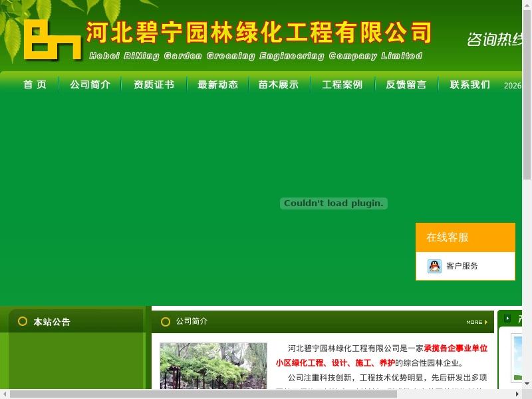Open 资质证书 navigation menu item
Viewport: 532px width, 399px height.
pos(154,84)
